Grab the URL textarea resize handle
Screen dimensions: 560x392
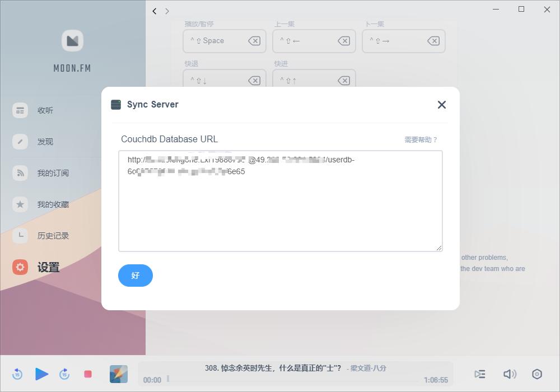[439, 248]
